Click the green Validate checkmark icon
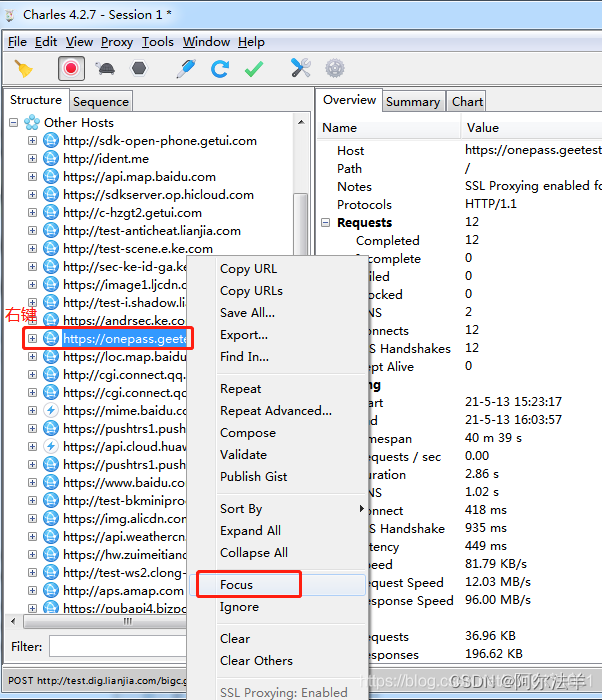The height and width of the screenshot is (700, 602). point(254,68)
